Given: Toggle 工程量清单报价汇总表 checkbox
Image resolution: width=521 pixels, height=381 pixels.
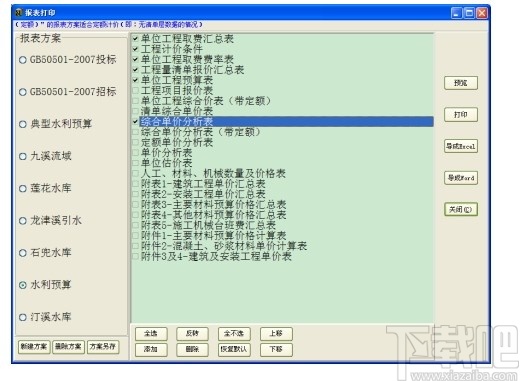Looking at the screenshot, I should [135, 70].
